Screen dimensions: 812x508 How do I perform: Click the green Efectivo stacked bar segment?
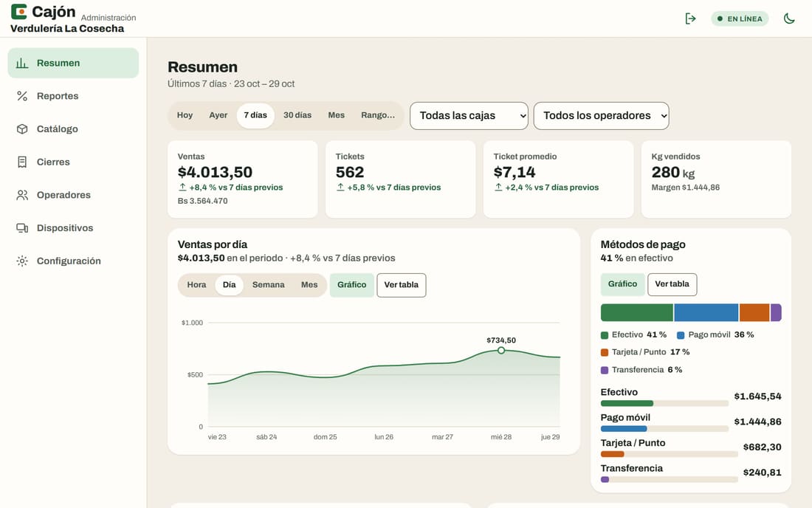pos(636,313)
